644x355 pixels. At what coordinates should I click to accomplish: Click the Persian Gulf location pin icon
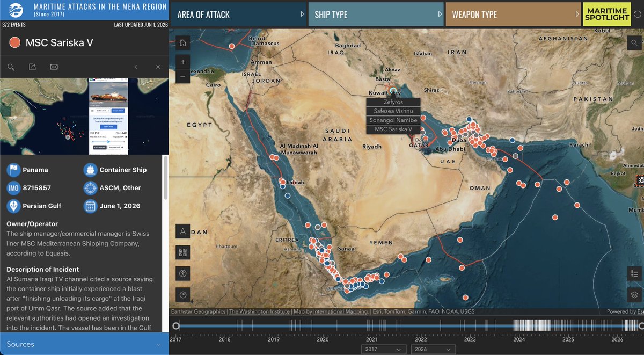tap(13, 206)
